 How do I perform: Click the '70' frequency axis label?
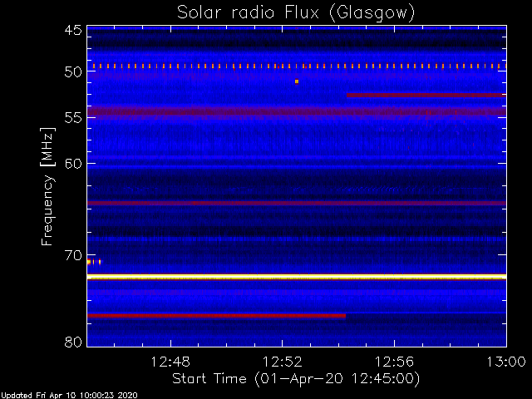(x=73, y=255)
